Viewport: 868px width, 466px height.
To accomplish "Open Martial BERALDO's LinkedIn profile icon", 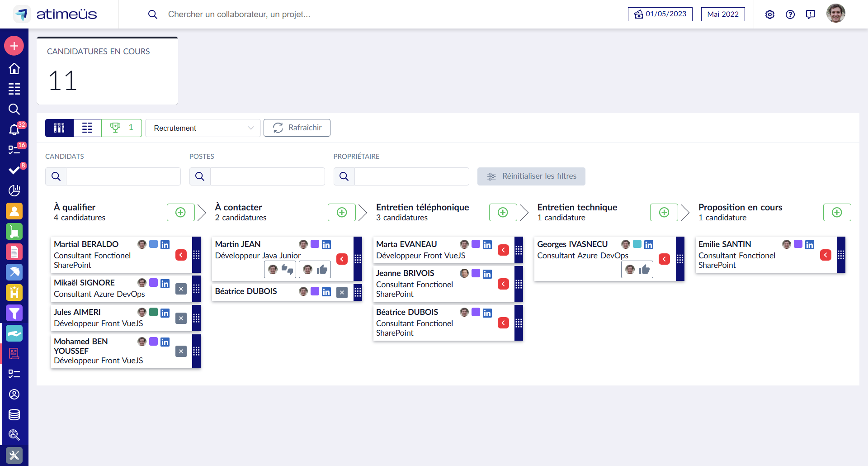I will (165, 244).
